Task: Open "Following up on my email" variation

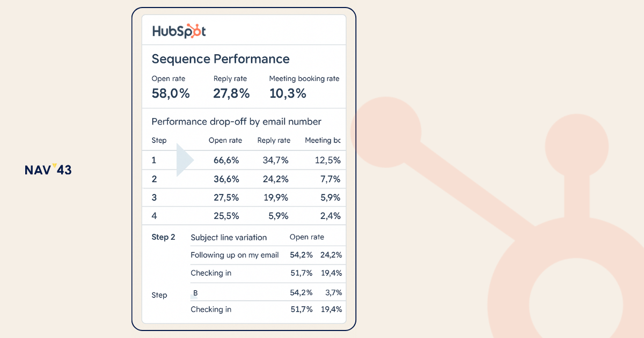Action: click(235, 255)
